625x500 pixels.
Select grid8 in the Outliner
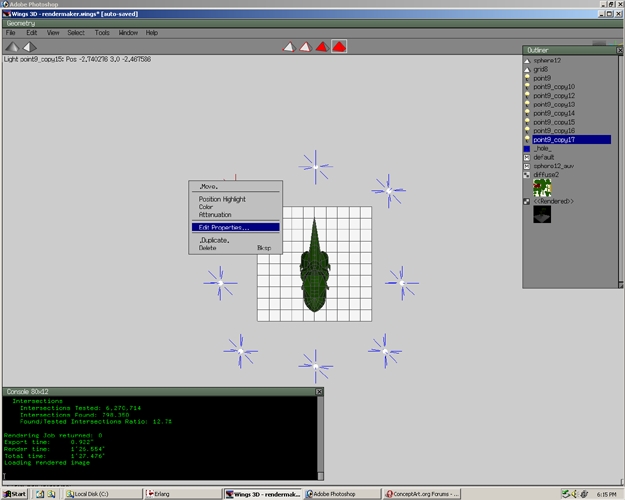[x=540, y=69]
